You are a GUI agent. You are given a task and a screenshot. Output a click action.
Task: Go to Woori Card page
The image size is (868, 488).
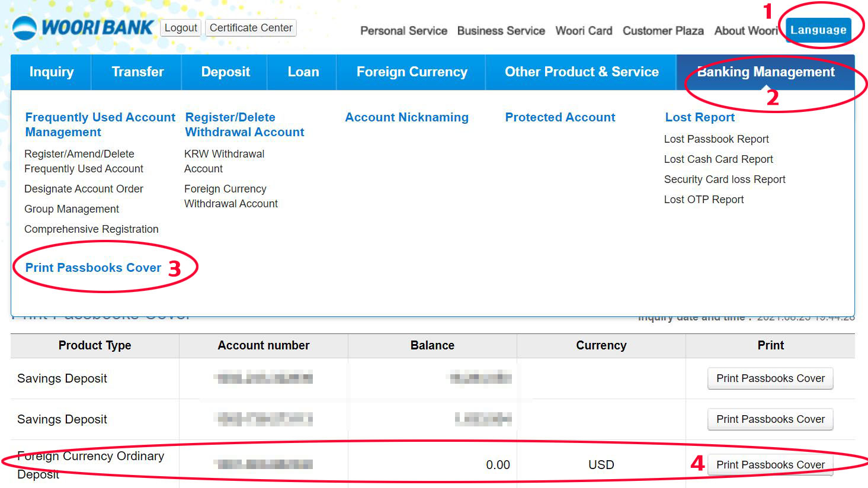pyautogui.click(x=584, y=31)
